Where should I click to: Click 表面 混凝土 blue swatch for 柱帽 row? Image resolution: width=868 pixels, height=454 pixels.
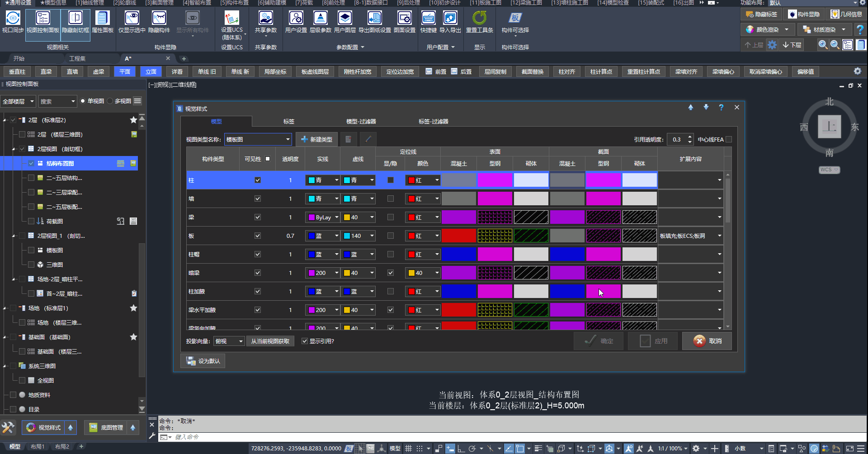click(459, 254)
